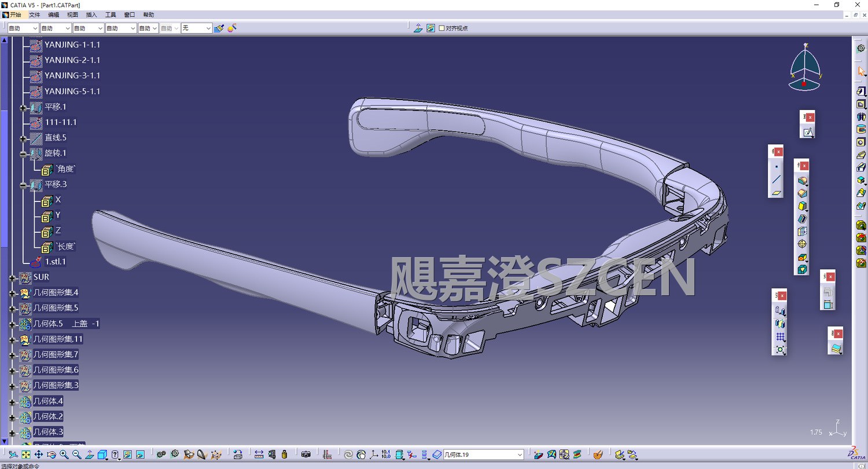Viewport: 868px width, 469px height.
Task: Open the Capture camera tool
Action: [x=306, y=455]
